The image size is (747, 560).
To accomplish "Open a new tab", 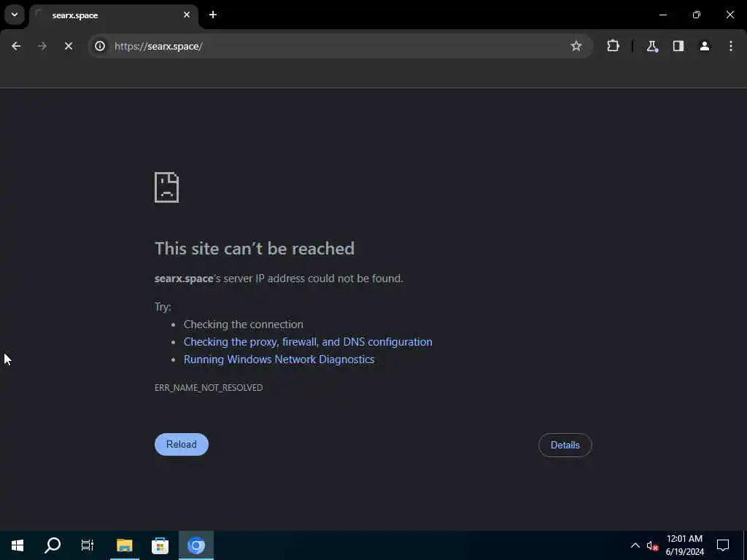I will coord(213,15).
